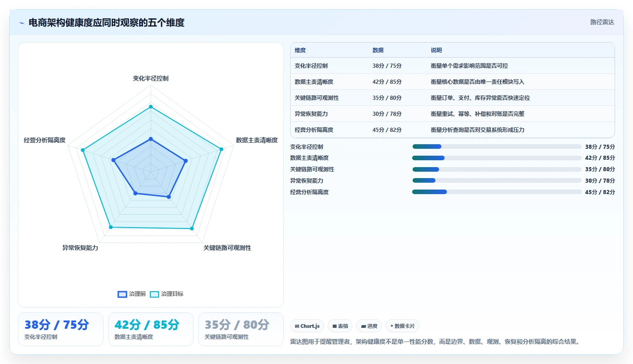Click the lightning icon beside the page title
Viewport: 633px width, 364px height.
click(22, 23)
